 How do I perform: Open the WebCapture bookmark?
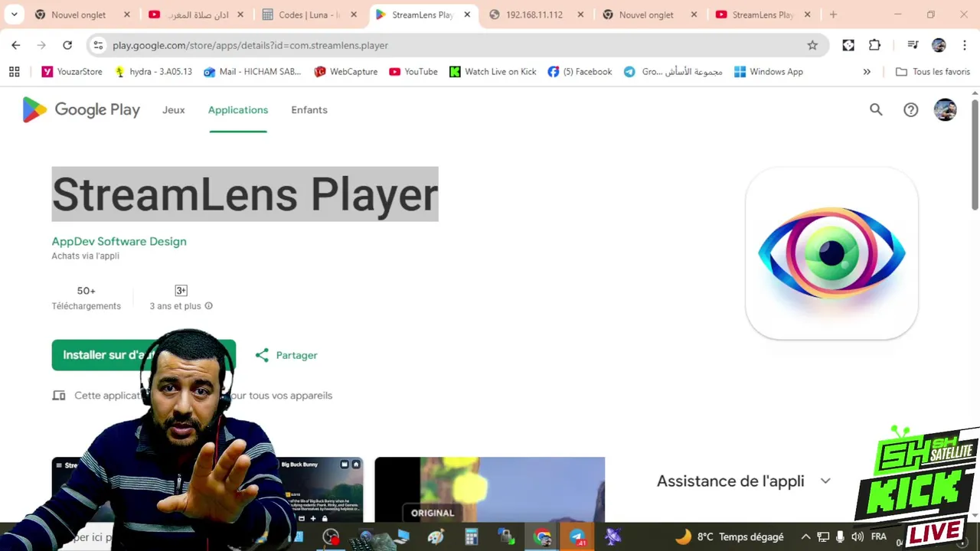pos(346,71)
